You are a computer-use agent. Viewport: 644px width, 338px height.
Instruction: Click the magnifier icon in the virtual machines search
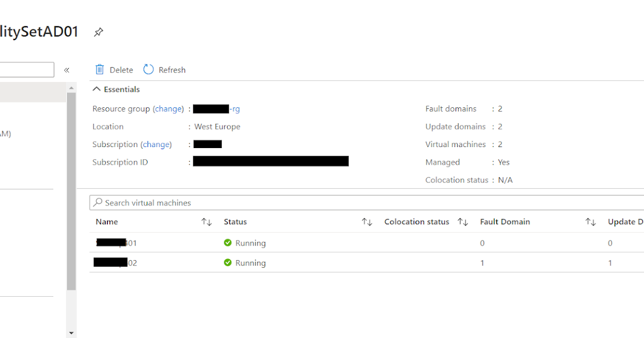[98, 202]
